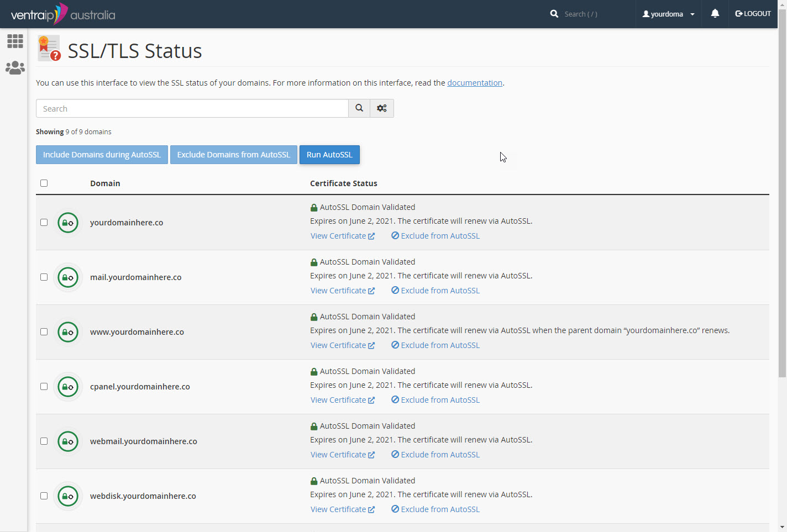Tick the checkbox for webmail.yourdomainhere.co
This screenshot has height=532, width=787.
pyautogui.click(x=44, y=441)
